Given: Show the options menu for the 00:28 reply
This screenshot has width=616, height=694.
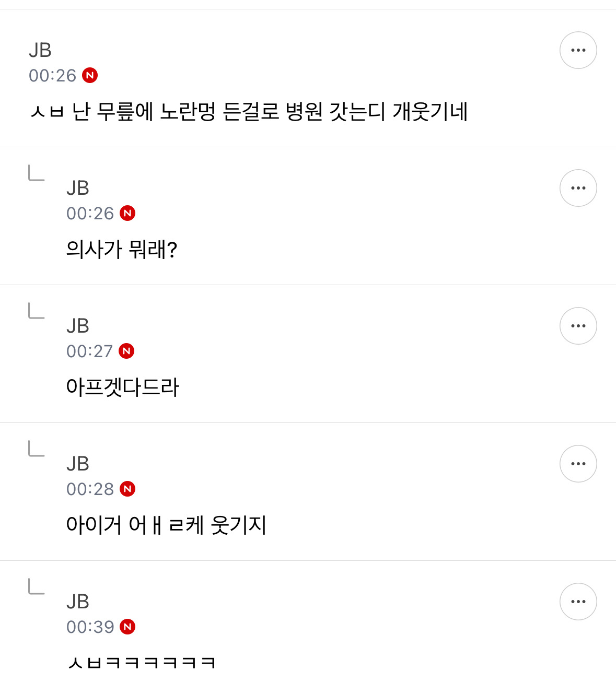Looking at the screenshot, I should pos(578,464).
